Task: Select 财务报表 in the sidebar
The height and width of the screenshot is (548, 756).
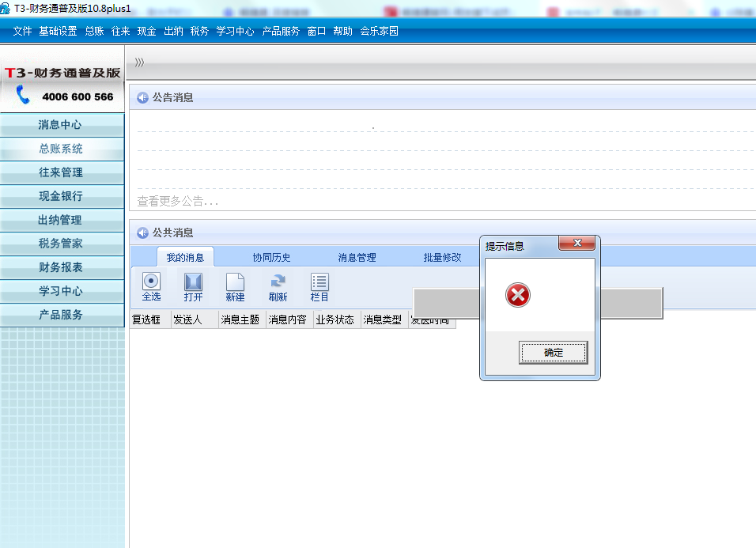Action: (62, 267)
